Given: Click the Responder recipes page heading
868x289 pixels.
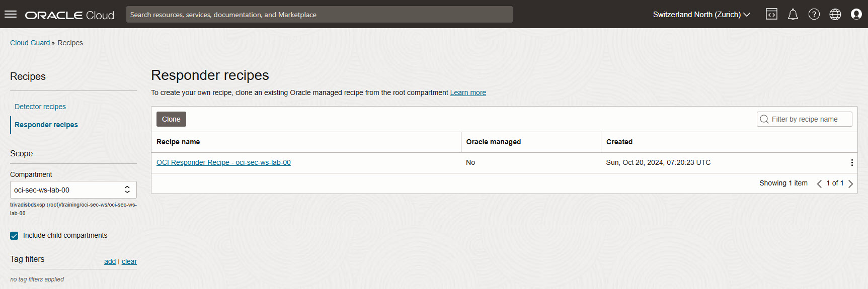Looking at the screenshot, I should click(x=210, y=75).
